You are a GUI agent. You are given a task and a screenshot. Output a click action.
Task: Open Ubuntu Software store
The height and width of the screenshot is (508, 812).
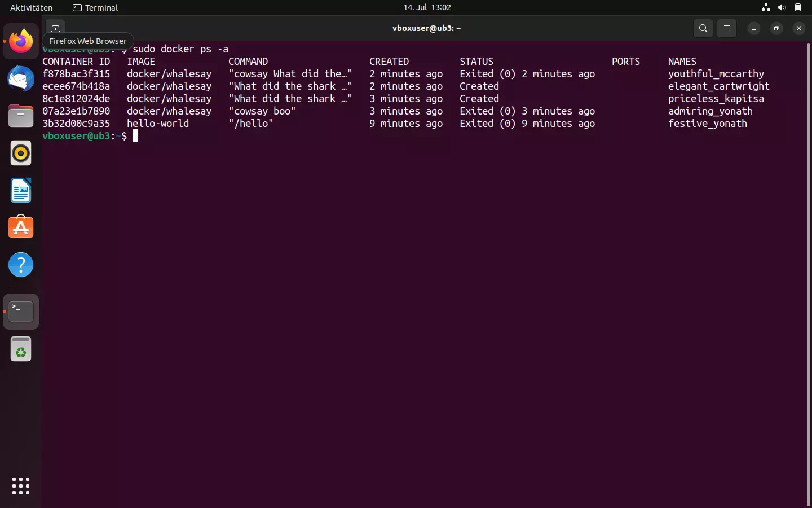[x=21, y=228]
